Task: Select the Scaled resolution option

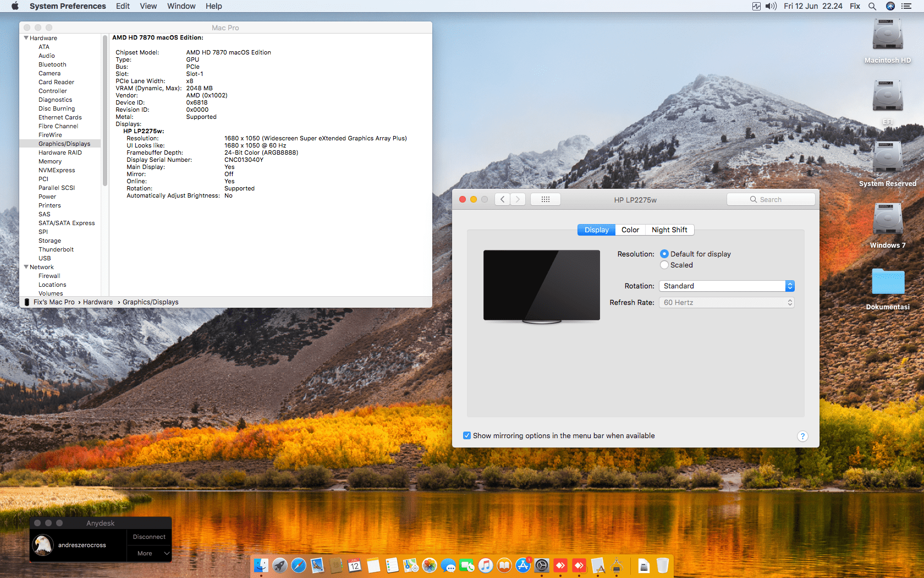Action: (664, 265)
